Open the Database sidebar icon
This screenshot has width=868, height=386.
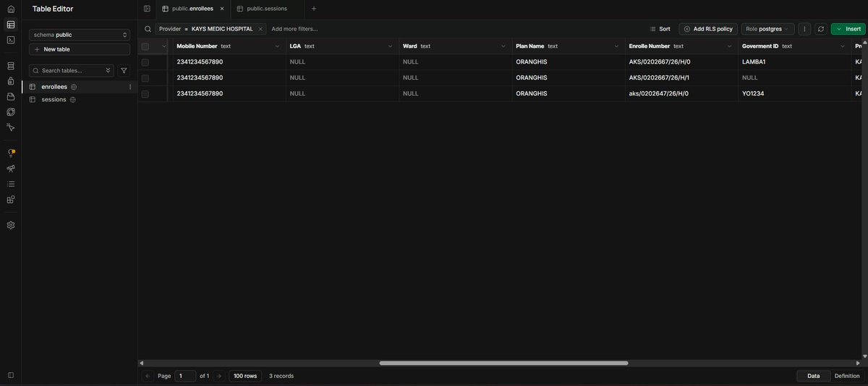11,66
